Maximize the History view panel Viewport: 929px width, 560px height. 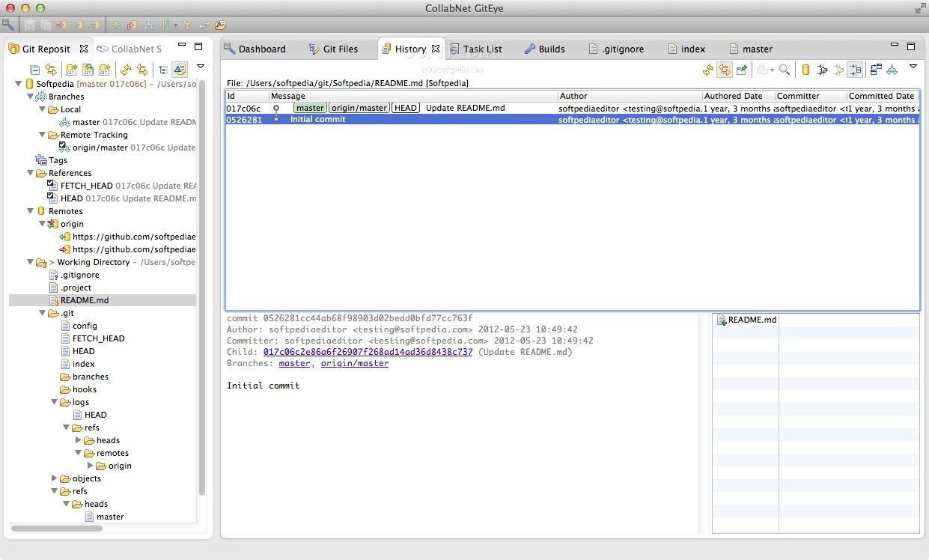point(910,46)
